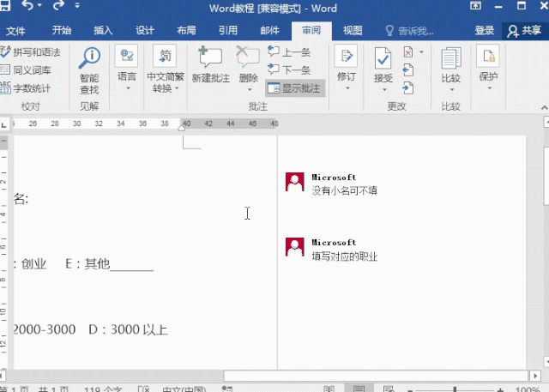The image size is (549, 392).
Task: Run 拼写和语法 check
Action: pyautogui.click(x=31, y=52)
